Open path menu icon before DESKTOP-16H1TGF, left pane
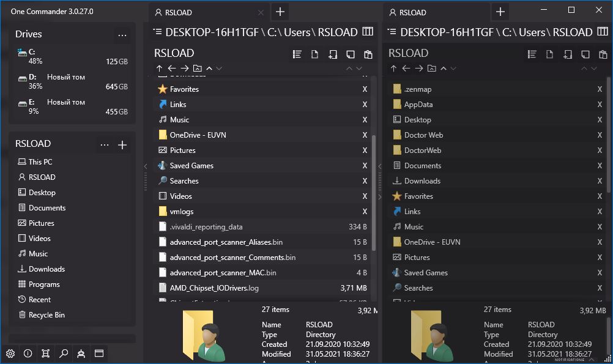This screenshot has width=613, height=364. pos(158,32)
